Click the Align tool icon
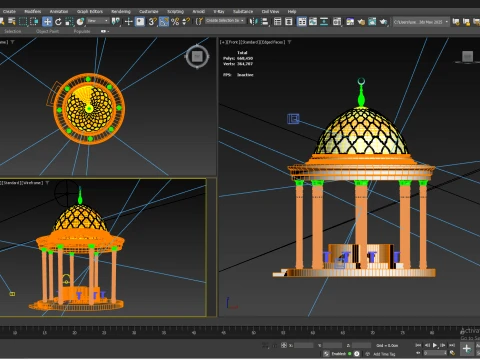 pos(265,22)
